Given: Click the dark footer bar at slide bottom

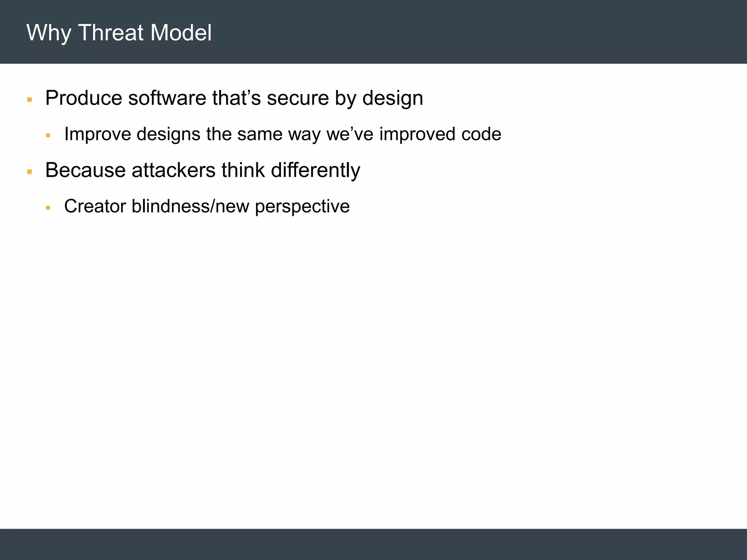Looking at the screenshot, I should click(x=373, y=544).
